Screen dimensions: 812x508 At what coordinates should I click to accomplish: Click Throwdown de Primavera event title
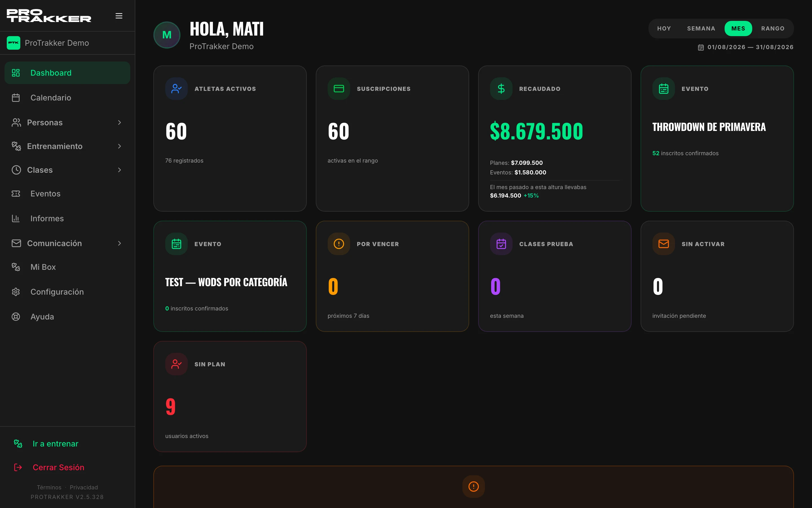tap(709, 127)
